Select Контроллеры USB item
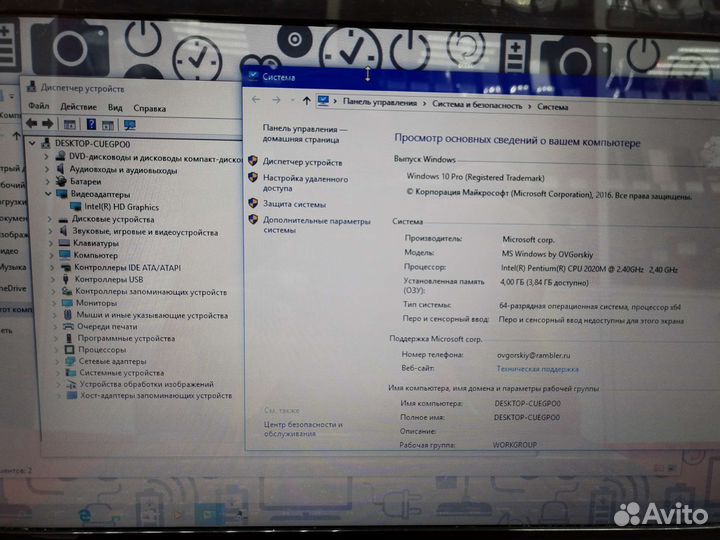 click(109, 279)
